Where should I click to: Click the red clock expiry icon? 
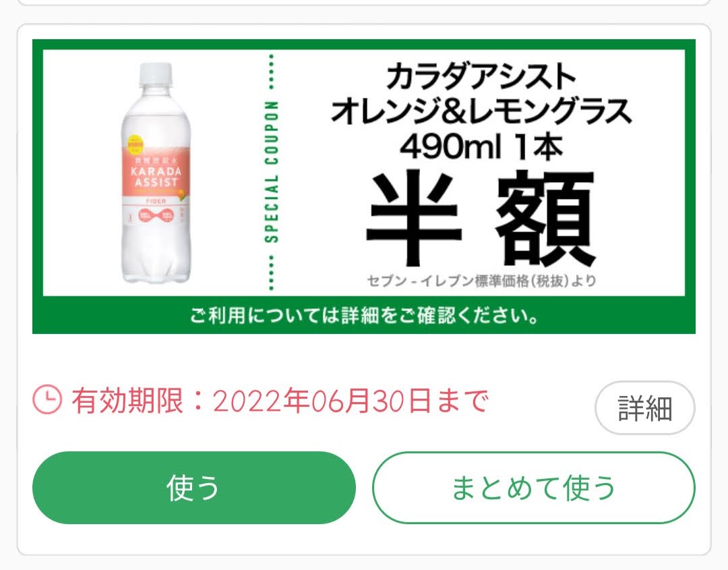pyautogui.click(x=47, y=399)
